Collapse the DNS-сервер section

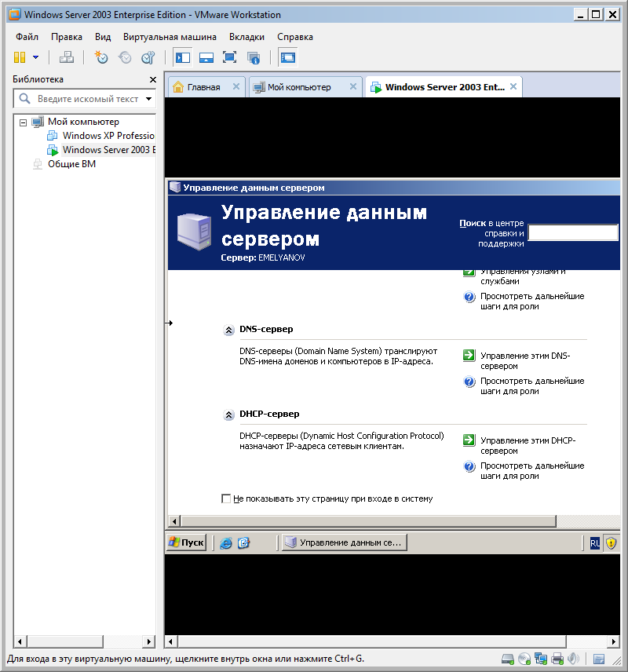coord(229,330)
